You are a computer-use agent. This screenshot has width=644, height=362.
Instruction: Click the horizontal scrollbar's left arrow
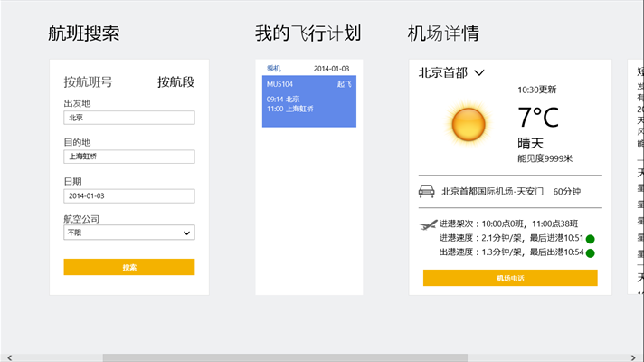9,357
